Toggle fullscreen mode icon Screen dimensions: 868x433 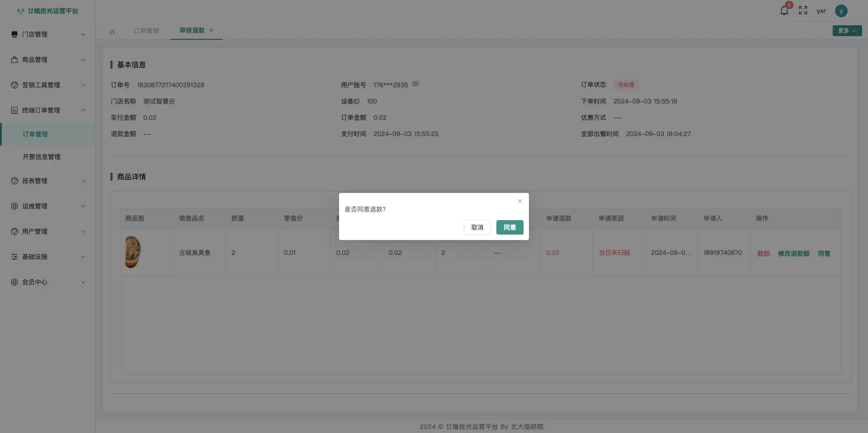pyautogui.click(x=803, y=10)
